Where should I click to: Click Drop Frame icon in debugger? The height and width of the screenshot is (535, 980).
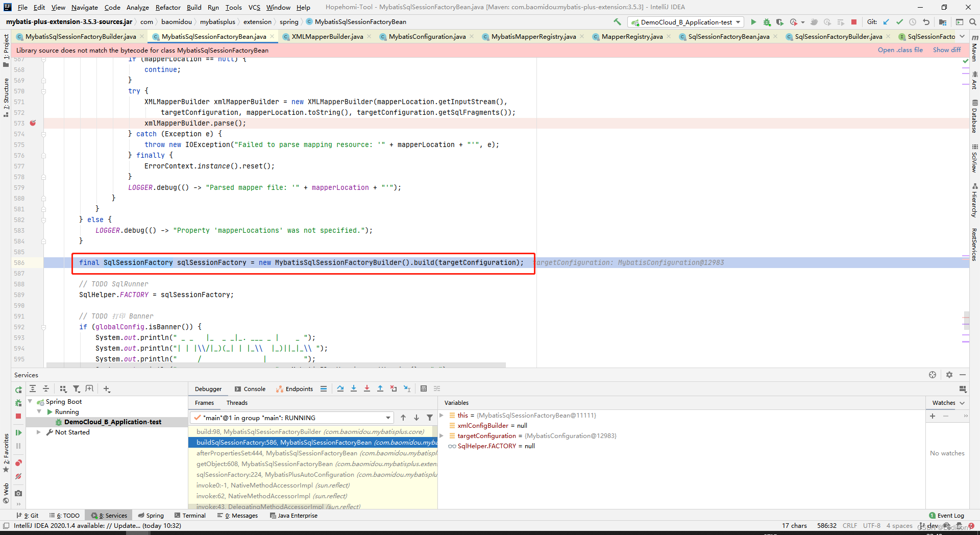tap(394, 388)
